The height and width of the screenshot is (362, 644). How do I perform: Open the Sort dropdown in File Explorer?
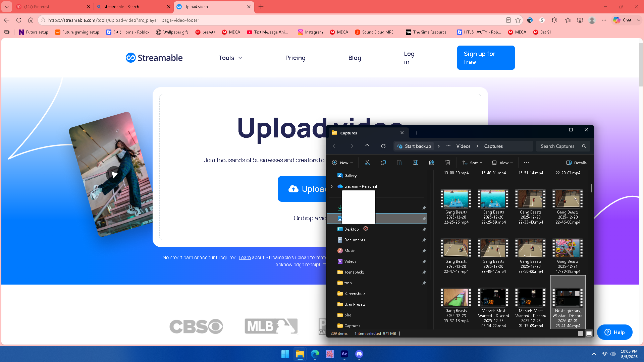472,163
